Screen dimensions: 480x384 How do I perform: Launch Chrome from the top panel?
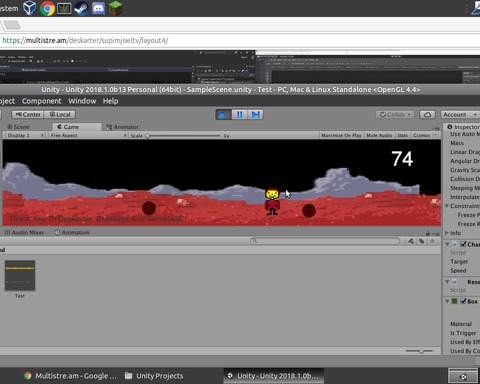(x=47, y=8)
